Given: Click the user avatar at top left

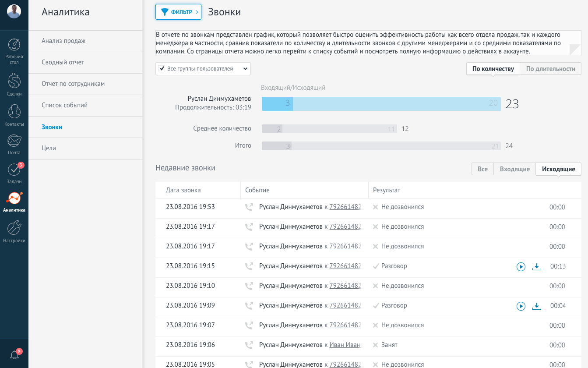Looking at the screenshot, I should coord(14,12).
